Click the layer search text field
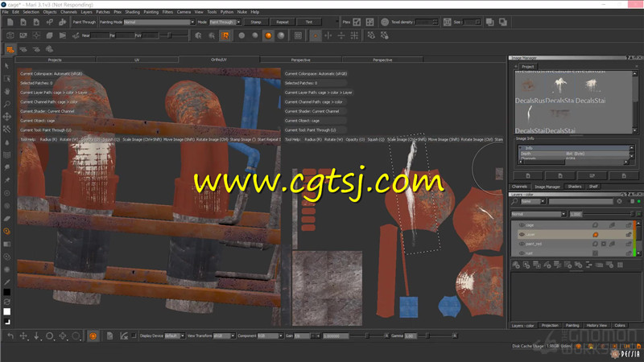Screen dimensions: 644x362 pyautogui.click(x=580, y=201)
